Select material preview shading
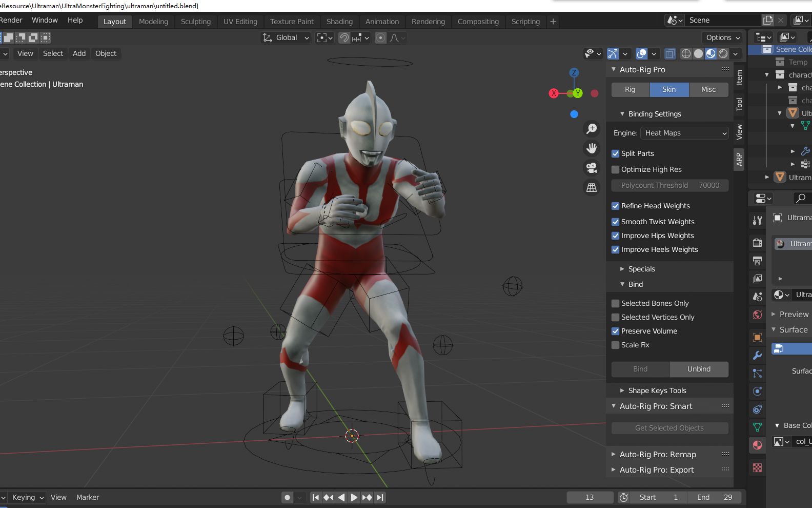The width and height of the screenshot is (812, 508). [710, 53]
